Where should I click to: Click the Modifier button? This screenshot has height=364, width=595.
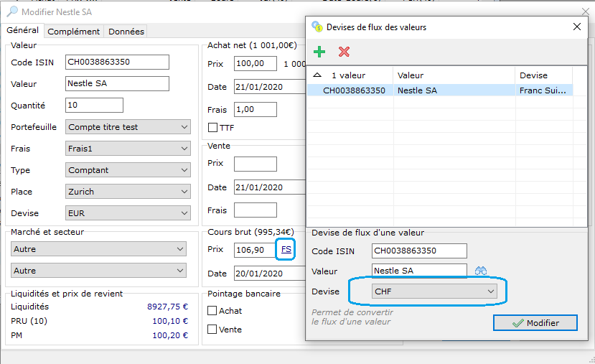[535, 322]
